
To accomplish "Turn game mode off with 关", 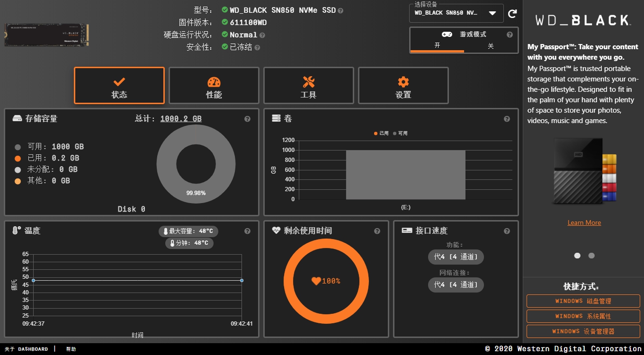I will coord(491,46).
